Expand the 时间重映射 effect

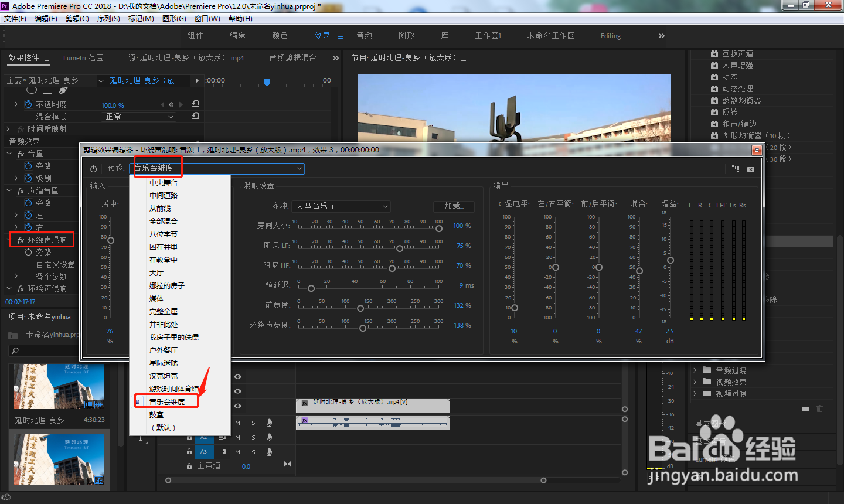[x=8, y=129]
